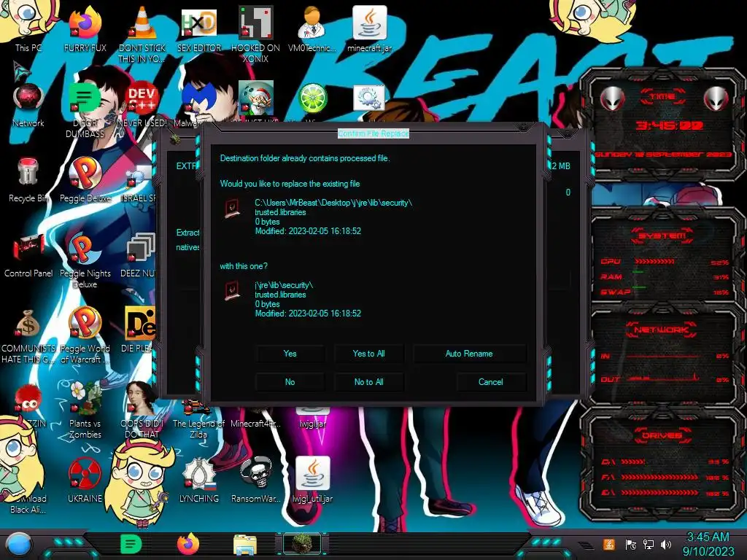Click the orange Java tray icon
This screenshot has width=747, height=560.
(x=609, y=544)
